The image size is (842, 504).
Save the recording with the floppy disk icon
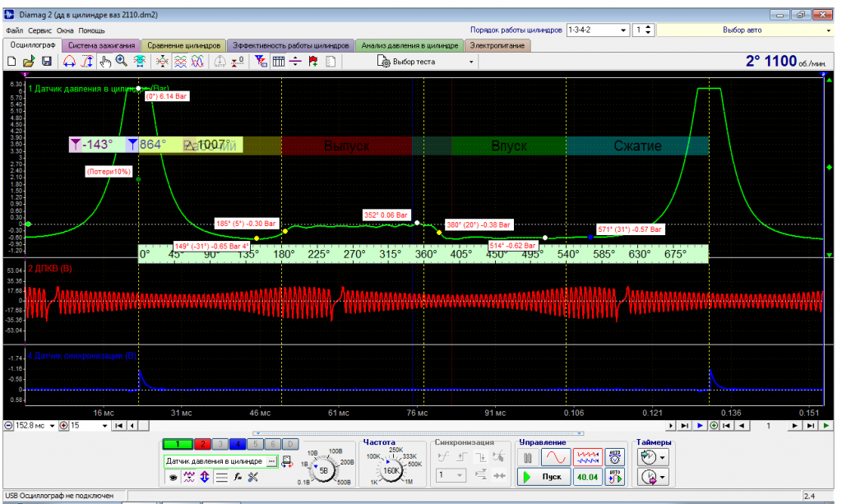47,62
